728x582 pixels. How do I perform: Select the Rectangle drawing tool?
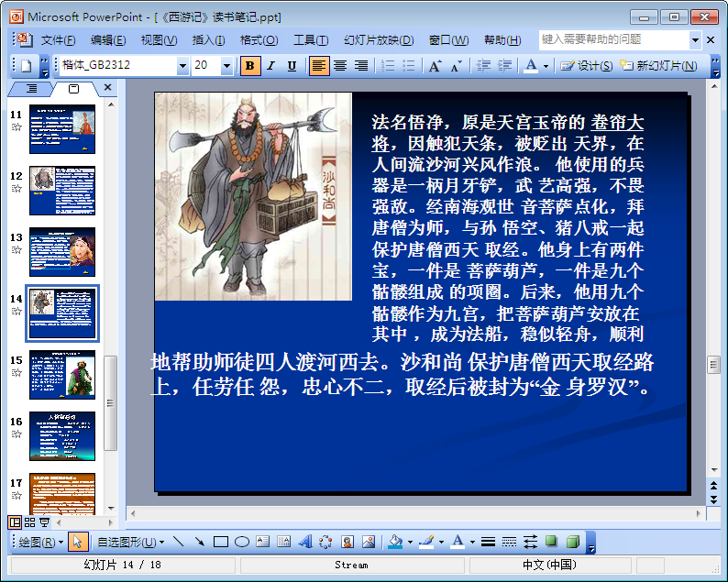click(221, 542)
